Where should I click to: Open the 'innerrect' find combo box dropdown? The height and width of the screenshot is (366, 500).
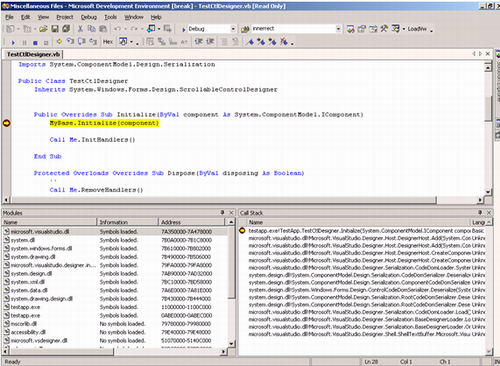click(x=338, y=29)
